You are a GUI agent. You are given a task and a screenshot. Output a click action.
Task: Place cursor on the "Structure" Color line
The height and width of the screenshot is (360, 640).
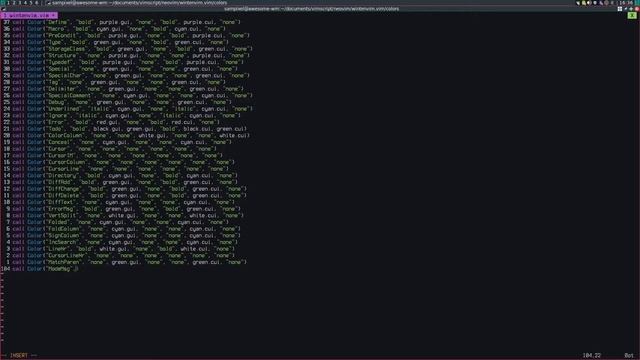(131, 56)
